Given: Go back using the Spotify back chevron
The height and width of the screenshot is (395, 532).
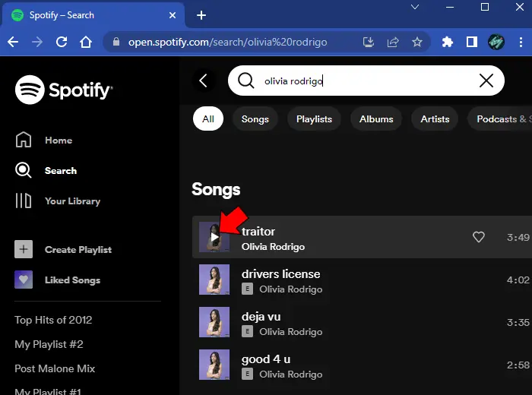Looking at the screenshot, I should pyautogui.click(x=203, y=81).
